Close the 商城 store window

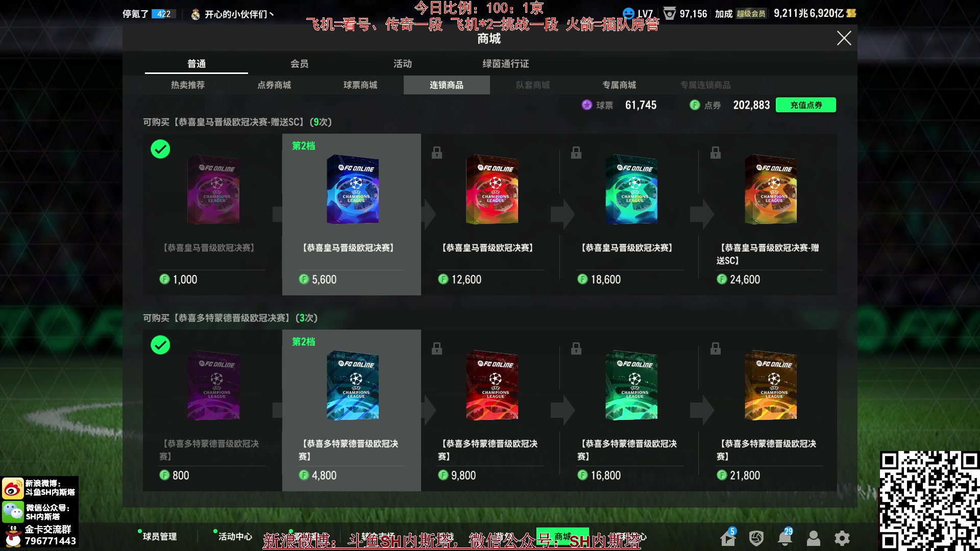coord(844,38)
